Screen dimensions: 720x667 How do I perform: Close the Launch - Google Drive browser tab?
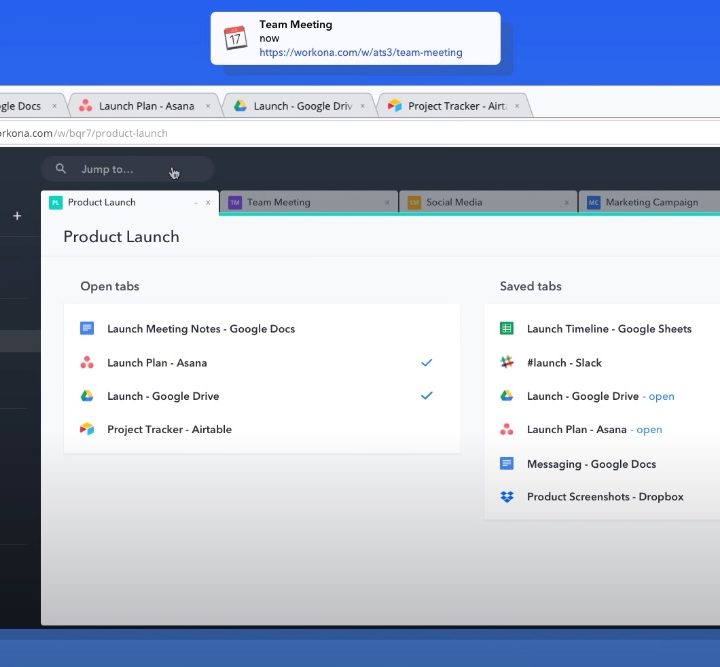click(363, 106)
